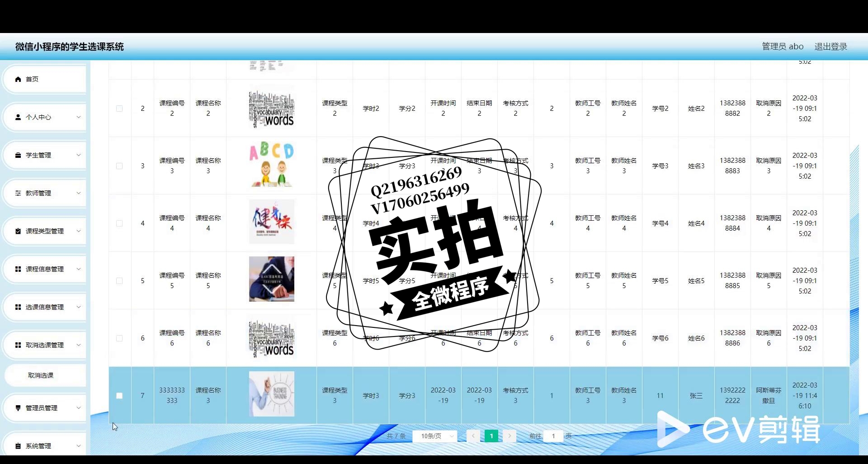The width and height of the screenshot is (868, 464).
Task: Expand the 选课信息管理 chevron
Action: click(x=78, y=307)
